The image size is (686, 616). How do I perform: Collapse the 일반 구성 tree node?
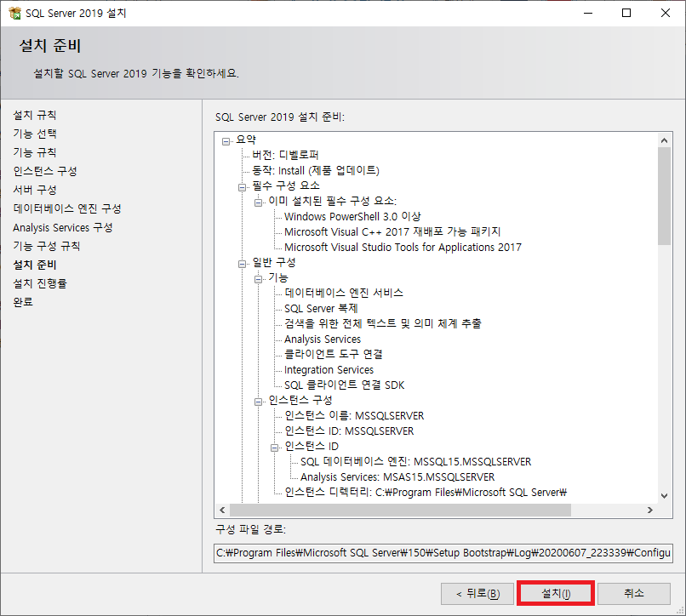(x=242, y=264)
